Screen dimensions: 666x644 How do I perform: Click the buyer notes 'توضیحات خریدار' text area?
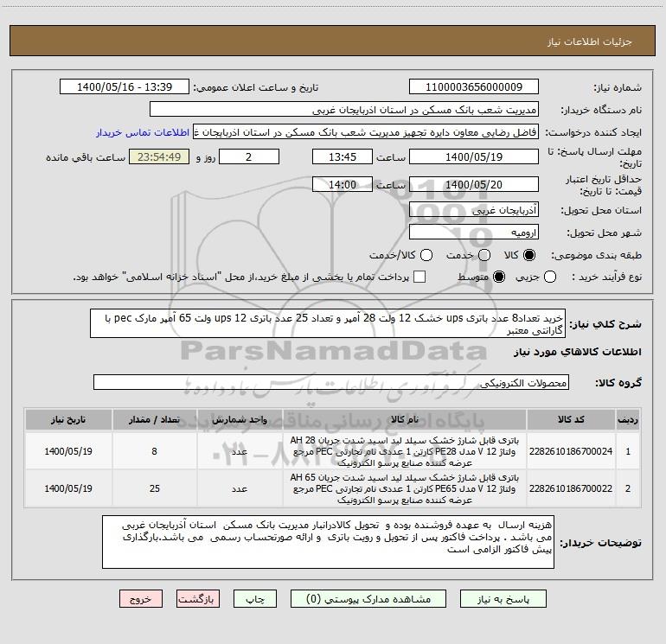pyautogui.click(x=328, y=542)
